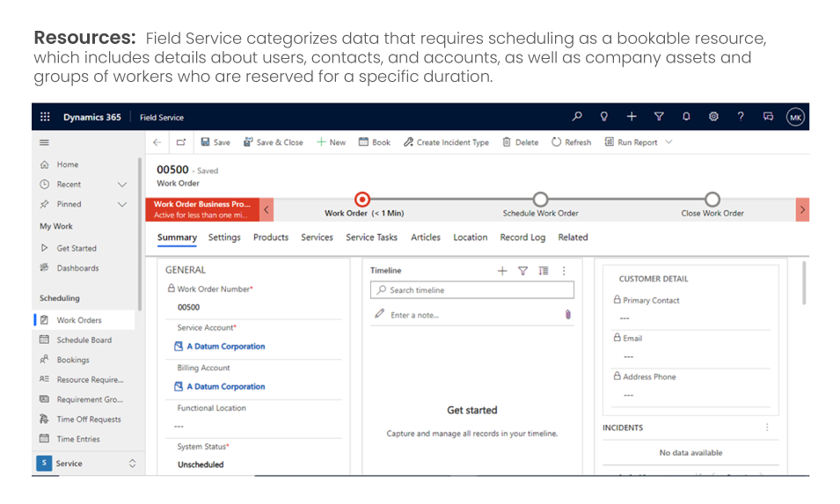Switch to the Settings tab

click(224, 237)
